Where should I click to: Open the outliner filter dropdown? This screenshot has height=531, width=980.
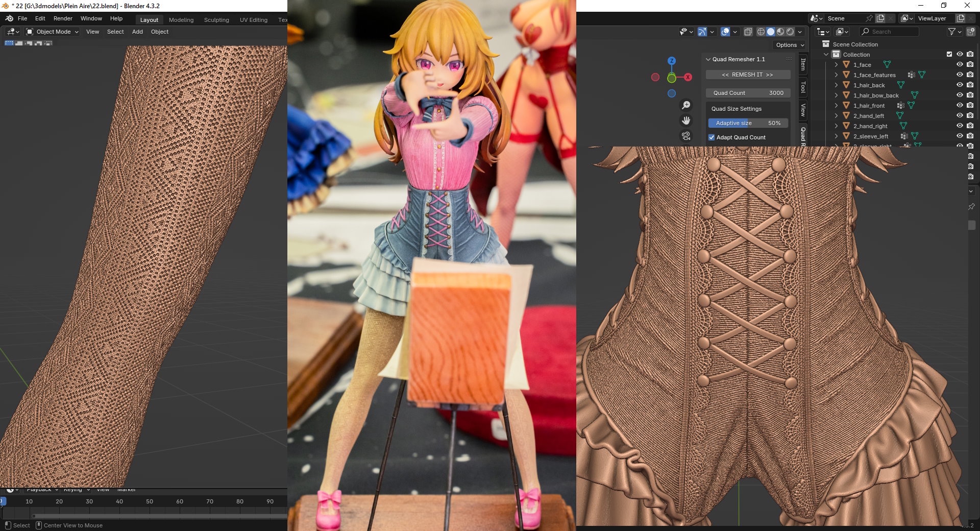pyautogui.click(x=954, y=32)
